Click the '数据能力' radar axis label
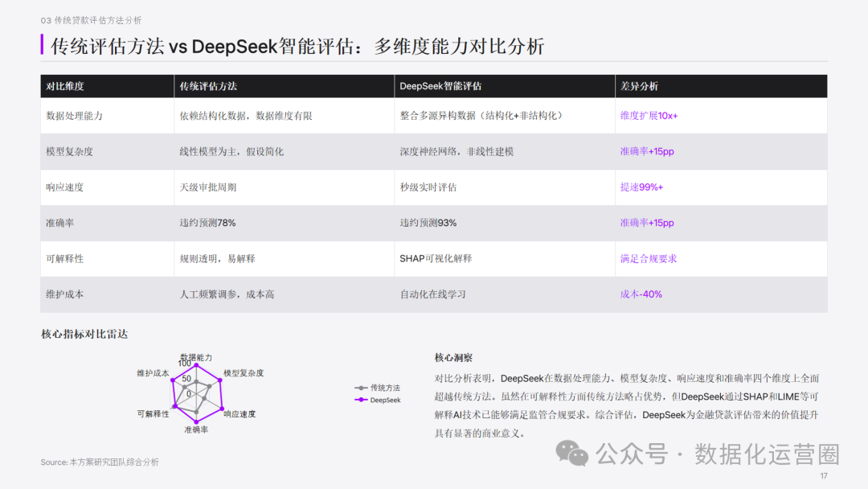The image size is (868, 489). coord(196,357)
